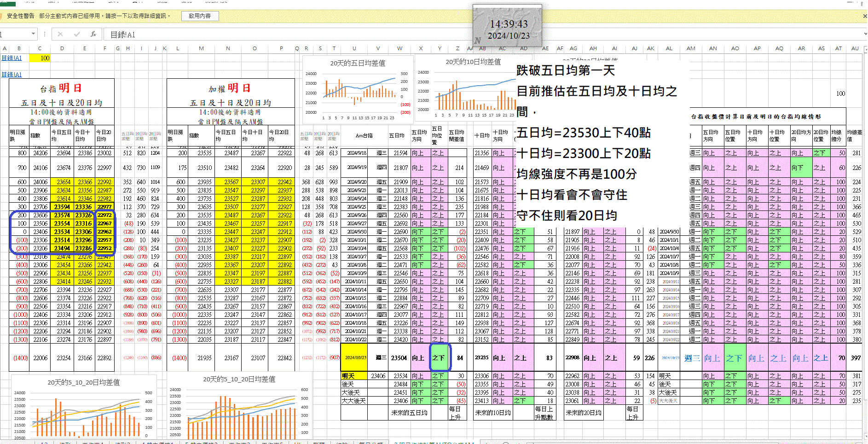The width and height of the screenshot is (868, 444).
Task: Select column C header
Action: point(40,48)
